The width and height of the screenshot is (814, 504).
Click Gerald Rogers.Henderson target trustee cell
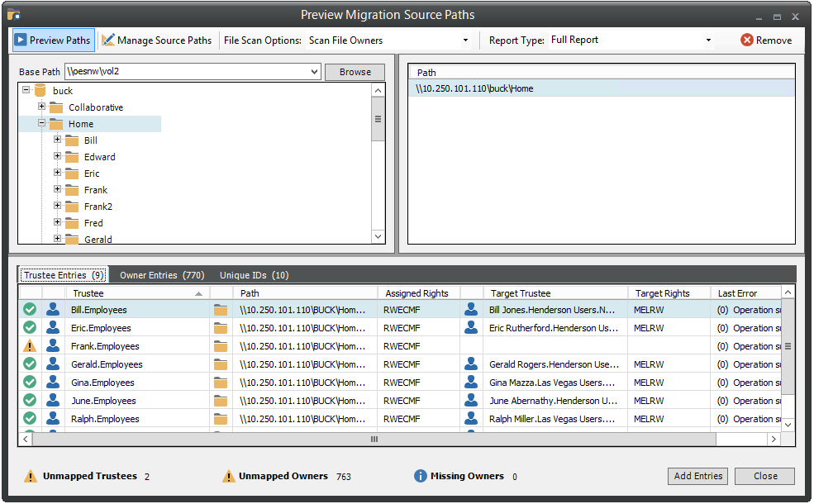tap(555, 364)
